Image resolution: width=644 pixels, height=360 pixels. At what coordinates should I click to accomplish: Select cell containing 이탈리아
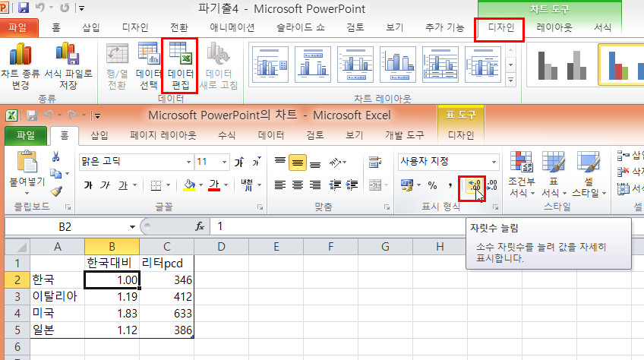pyautogui.click(x=58, y=296)
